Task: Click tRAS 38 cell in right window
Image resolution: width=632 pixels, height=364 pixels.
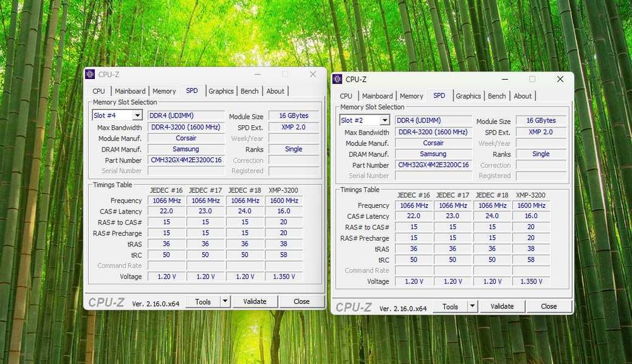Action: (532, 249)
